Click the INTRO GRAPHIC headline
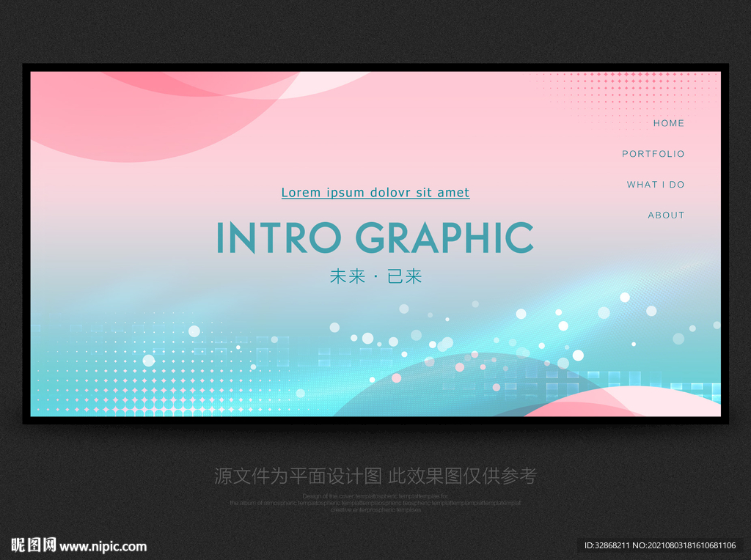This screenshot has height=560, width=751. tap(375, 237)
